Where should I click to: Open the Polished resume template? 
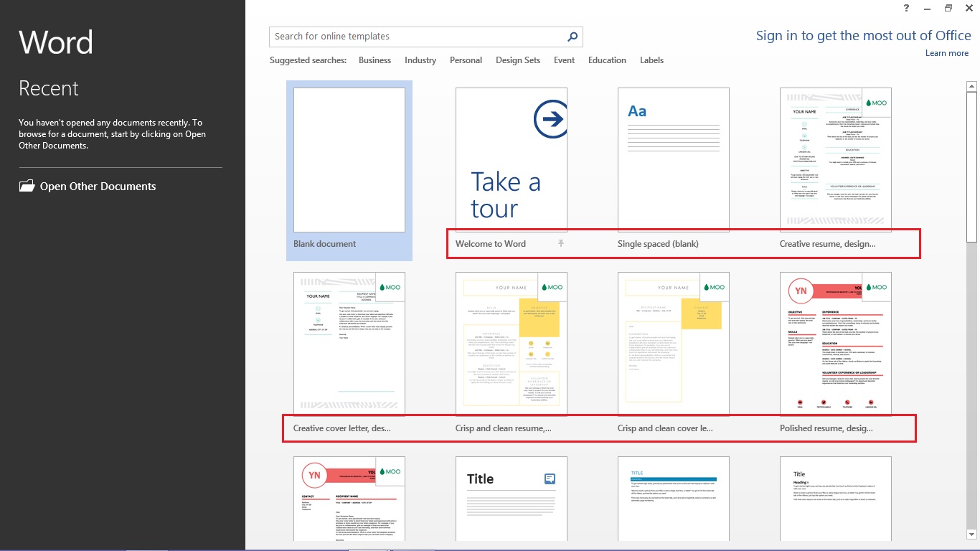click(x=836, y=344)
